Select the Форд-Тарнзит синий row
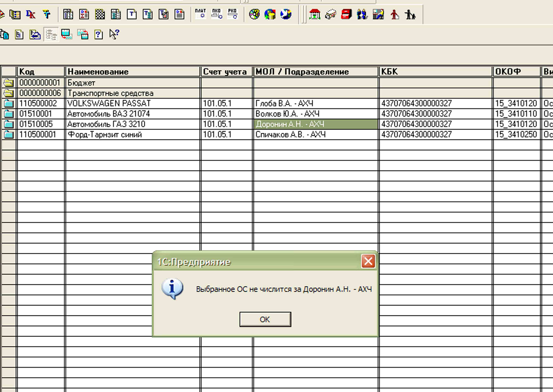The height and width of the screenshot is (392, 553). tap(105, 135)
